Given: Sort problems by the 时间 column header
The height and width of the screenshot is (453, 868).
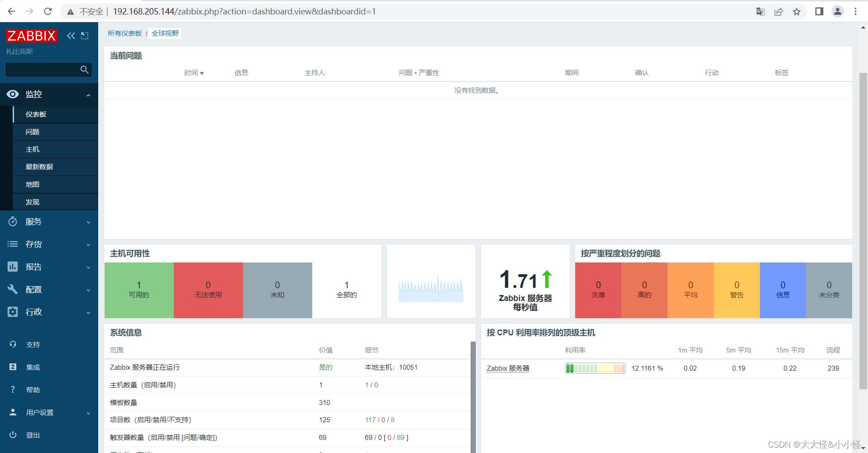Looking at the screenshot, I should pos(194,73).
